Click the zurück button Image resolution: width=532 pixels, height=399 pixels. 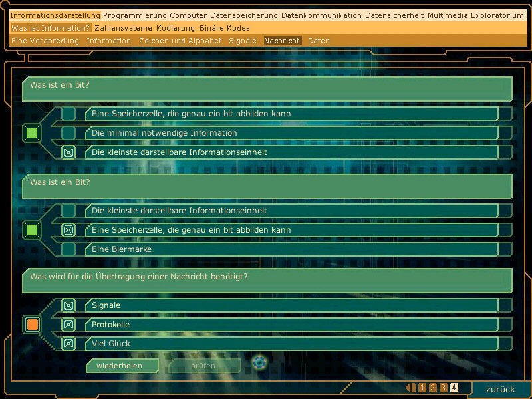pos(500,389)
